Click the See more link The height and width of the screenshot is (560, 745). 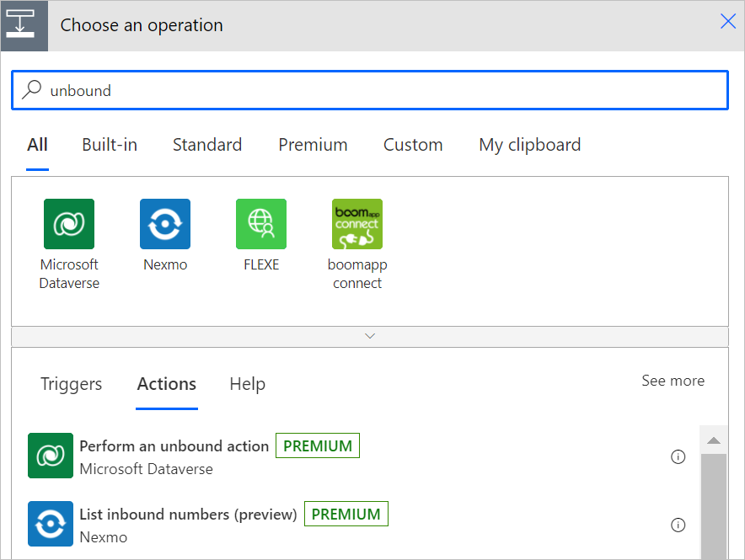[x=673, y=381]
